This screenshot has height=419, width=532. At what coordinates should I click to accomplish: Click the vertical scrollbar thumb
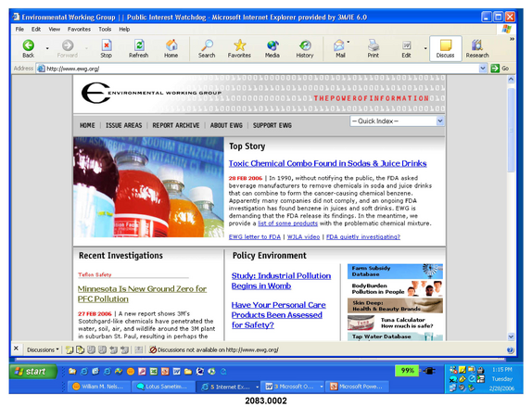(511, 130)
